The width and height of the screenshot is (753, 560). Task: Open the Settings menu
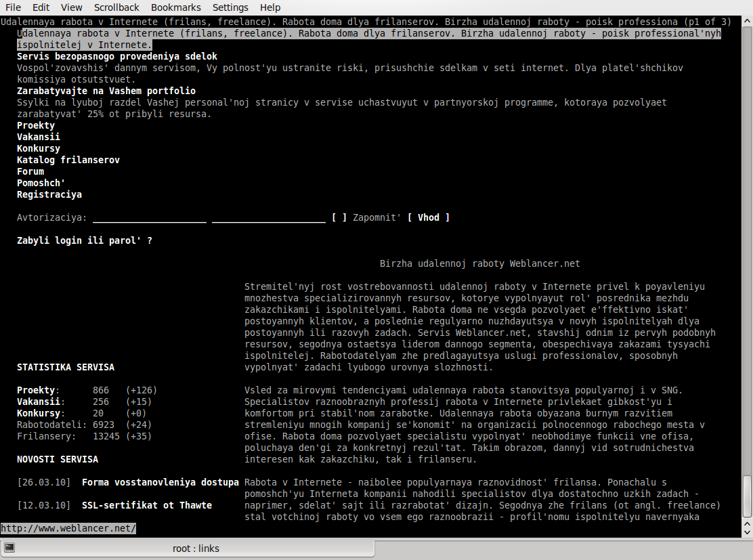[230, 7]
